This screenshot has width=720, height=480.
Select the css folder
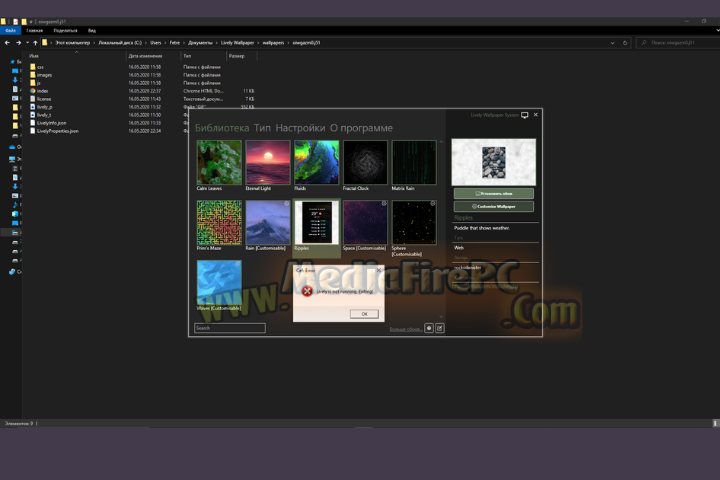click(41, 67)
